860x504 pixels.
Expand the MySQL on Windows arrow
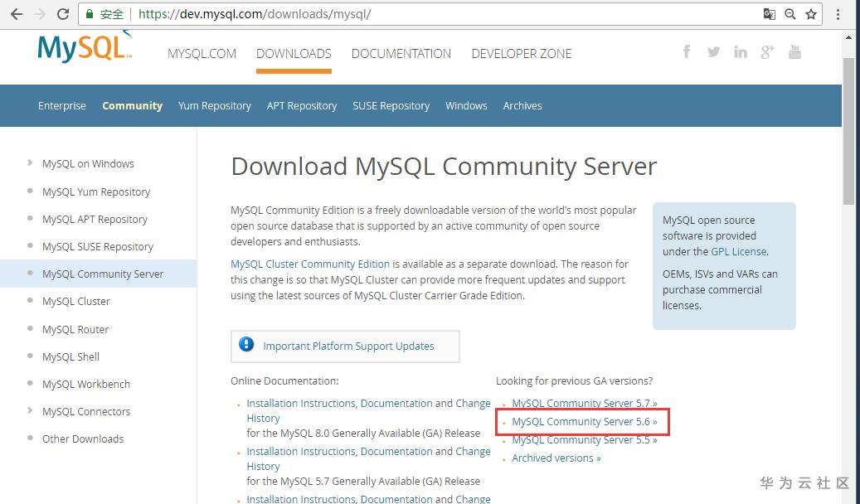[x=31, y=163]
